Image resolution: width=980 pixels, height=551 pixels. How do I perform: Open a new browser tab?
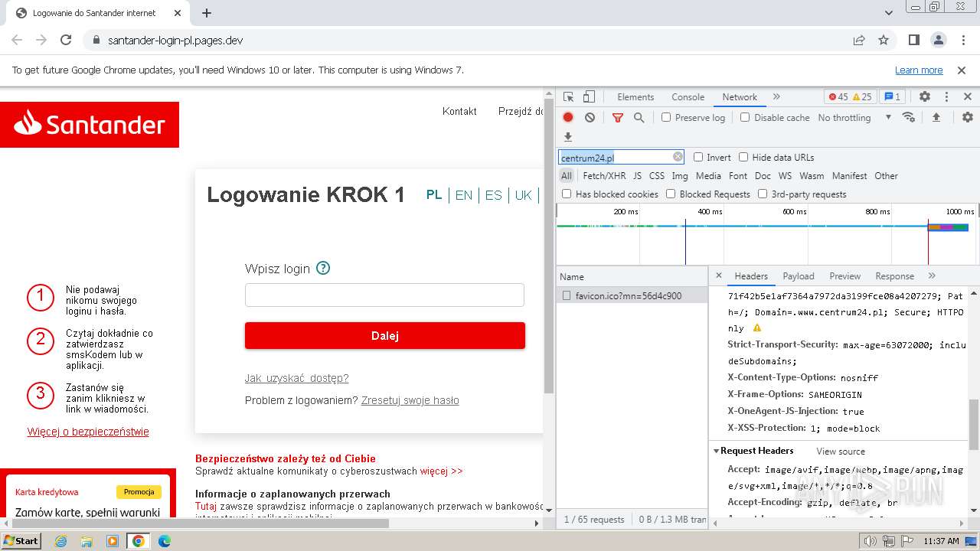[x=207, y=13]
